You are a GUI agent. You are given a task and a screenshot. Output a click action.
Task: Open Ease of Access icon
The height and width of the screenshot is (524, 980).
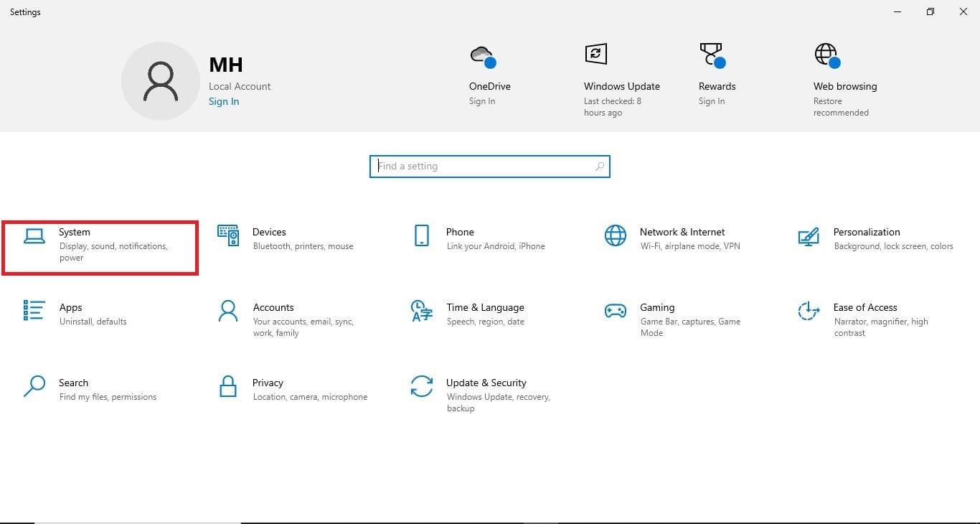[x=809, y=311]
